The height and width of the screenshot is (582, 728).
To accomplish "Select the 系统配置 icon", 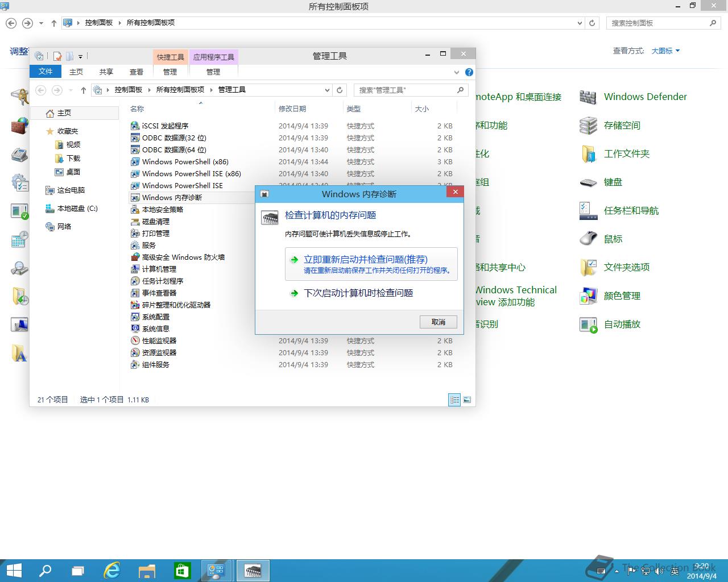I will pyautogui.click(x=135, y=317).
